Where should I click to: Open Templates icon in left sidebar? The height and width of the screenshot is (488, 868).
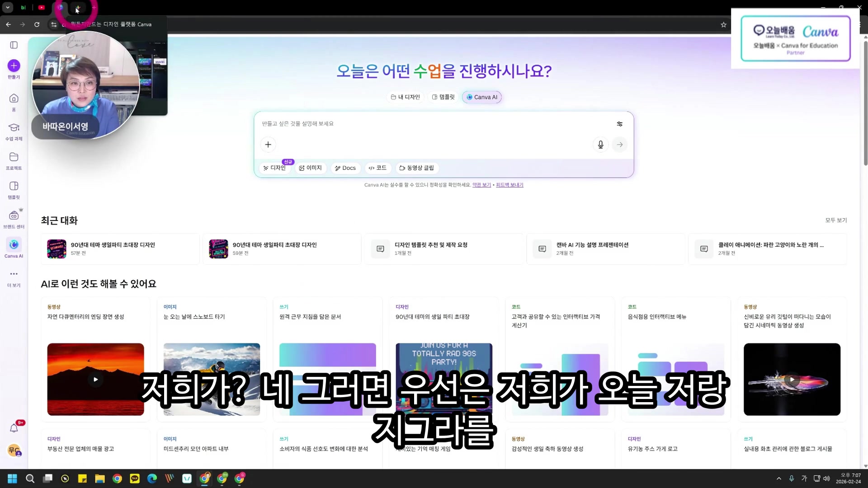coord(14,186)
